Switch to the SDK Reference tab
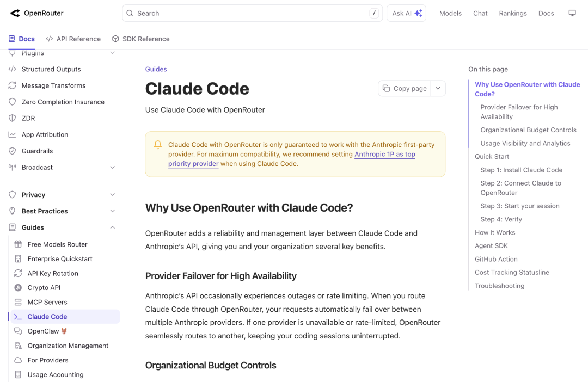This screenshot has height=382, width=588. click(141, 39)
